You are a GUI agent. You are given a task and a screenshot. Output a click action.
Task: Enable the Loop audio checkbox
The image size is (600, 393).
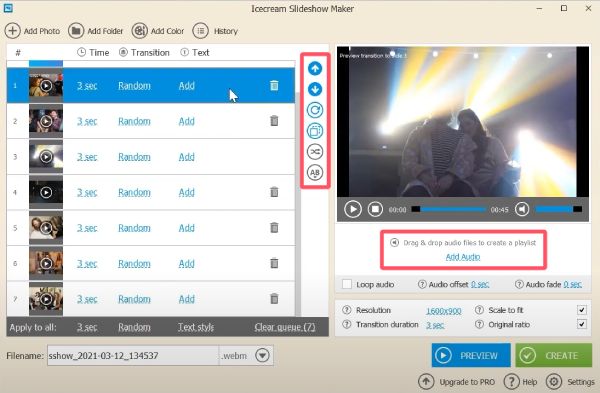pos(347,284)
